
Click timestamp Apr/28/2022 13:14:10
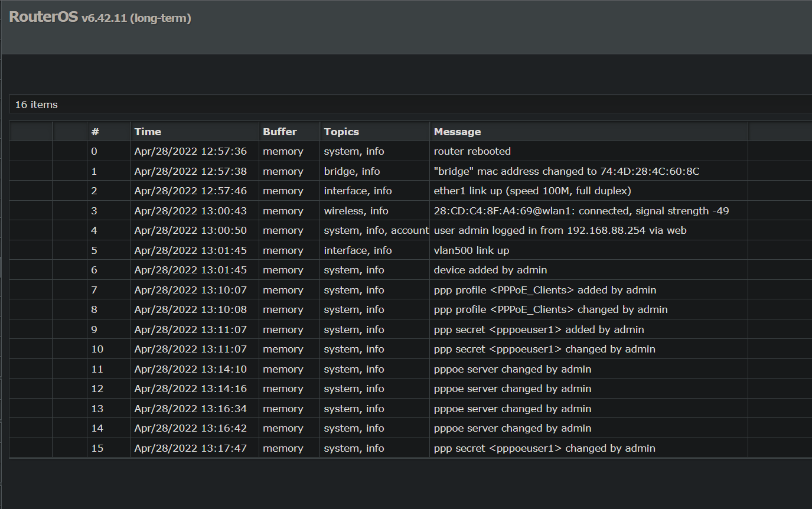coord(191,369)
